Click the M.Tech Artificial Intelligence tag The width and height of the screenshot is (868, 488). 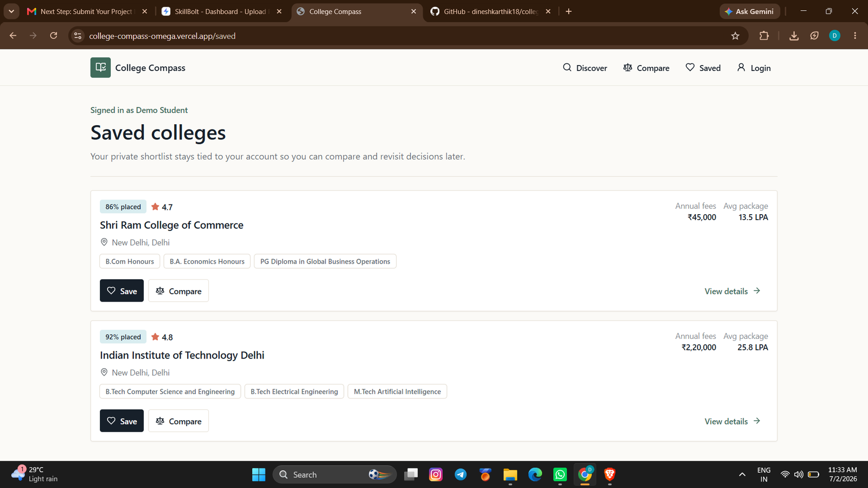[x=397, y=391]
